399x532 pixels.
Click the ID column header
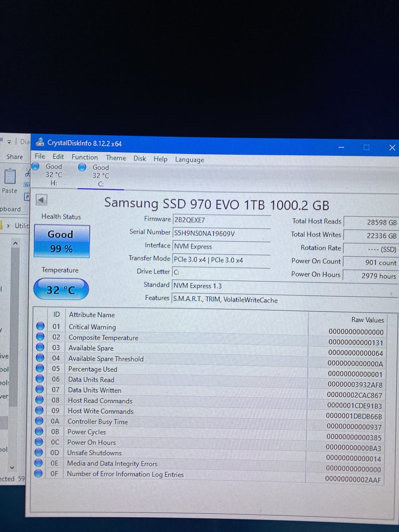coord(56,314)
